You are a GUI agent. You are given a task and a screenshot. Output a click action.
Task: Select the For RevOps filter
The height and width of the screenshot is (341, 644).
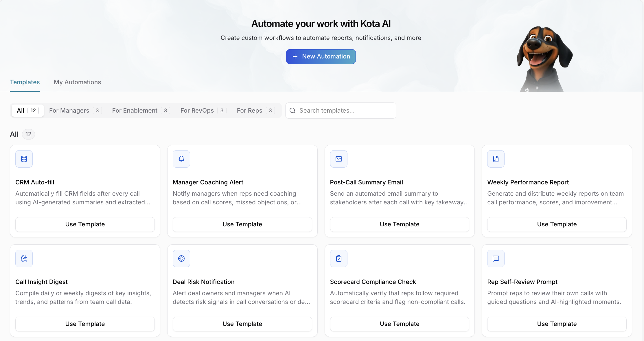click(x=203, y=111)
